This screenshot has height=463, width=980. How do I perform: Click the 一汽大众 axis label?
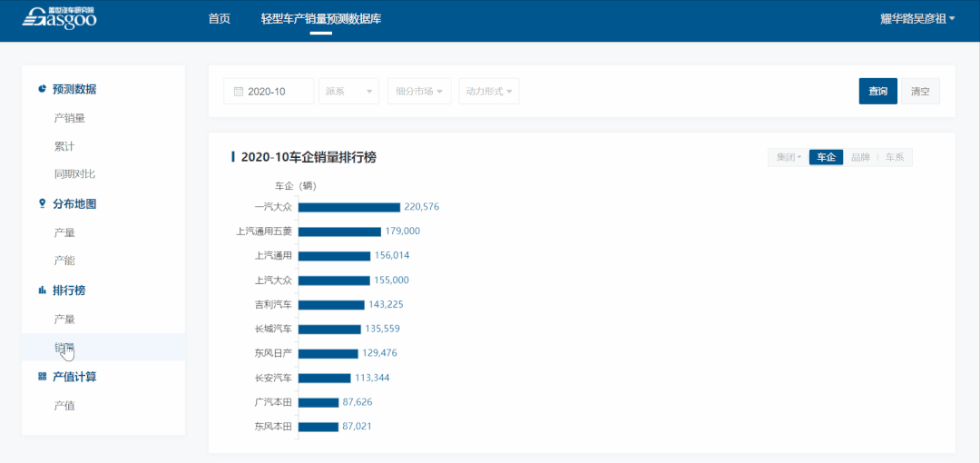273,207
